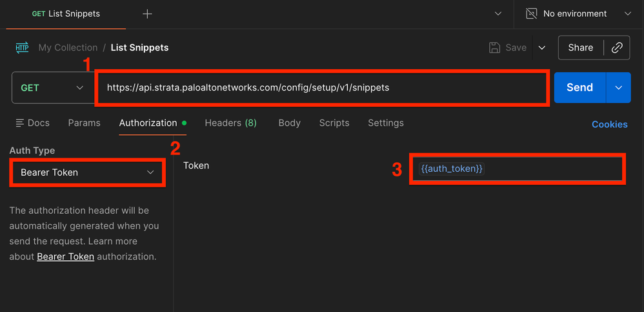
Task: Open the No environment dropdown chevron
Action: [x=628, y=14]
